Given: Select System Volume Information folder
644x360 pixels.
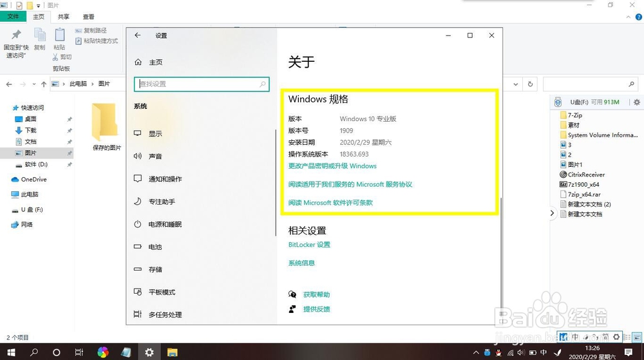Looking at the screenshot, I should [599, 135].
